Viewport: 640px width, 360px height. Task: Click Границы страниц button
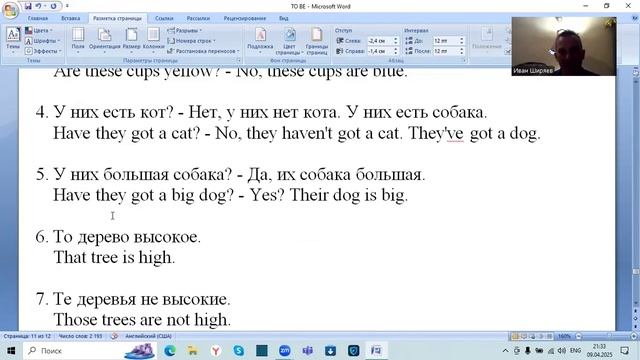coord(317,40)
